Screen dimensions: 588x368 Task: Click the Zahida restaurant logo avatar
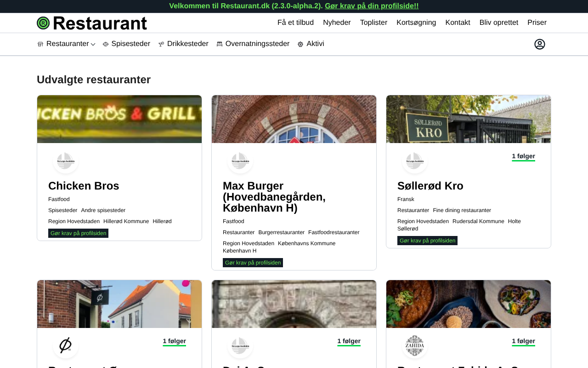(x=415, y=346)
